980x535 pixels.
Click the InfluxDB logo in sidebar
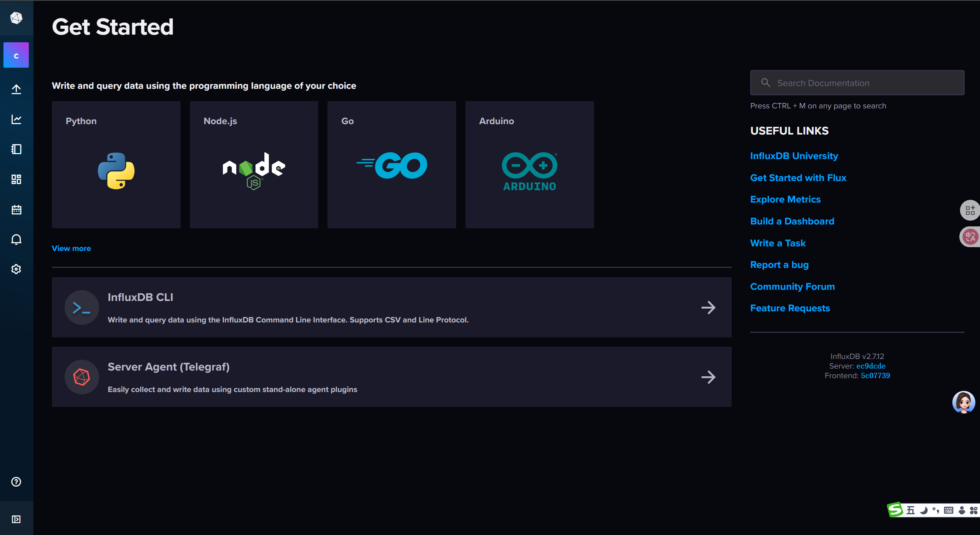[16, 18]
